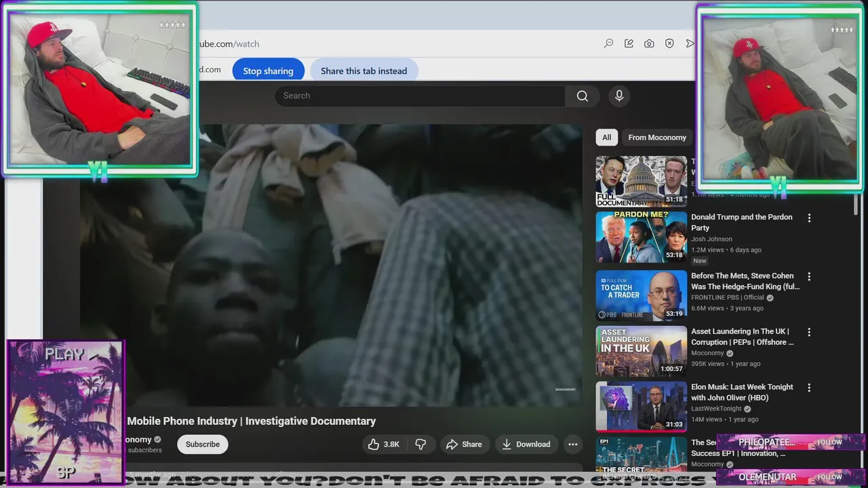Click the camera snapshot icon in address bar
The height and width of the screenshot is (488, 868).
(x=649, y=43)
